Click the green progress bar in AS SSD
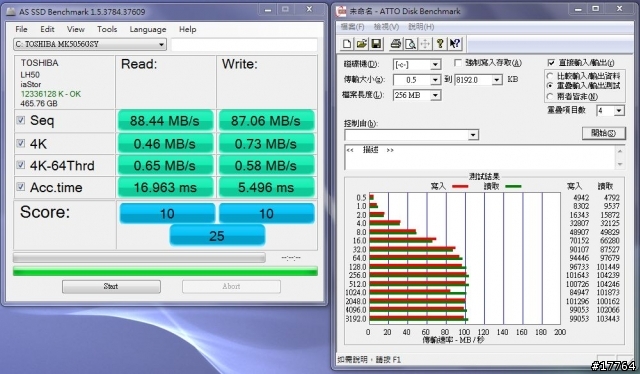640x374 pixels. pos(165,271)
